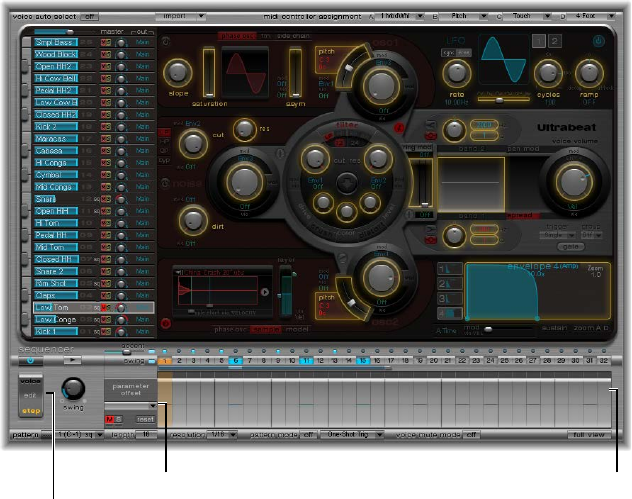Switch edit mode to step

(x=31, y=411)
